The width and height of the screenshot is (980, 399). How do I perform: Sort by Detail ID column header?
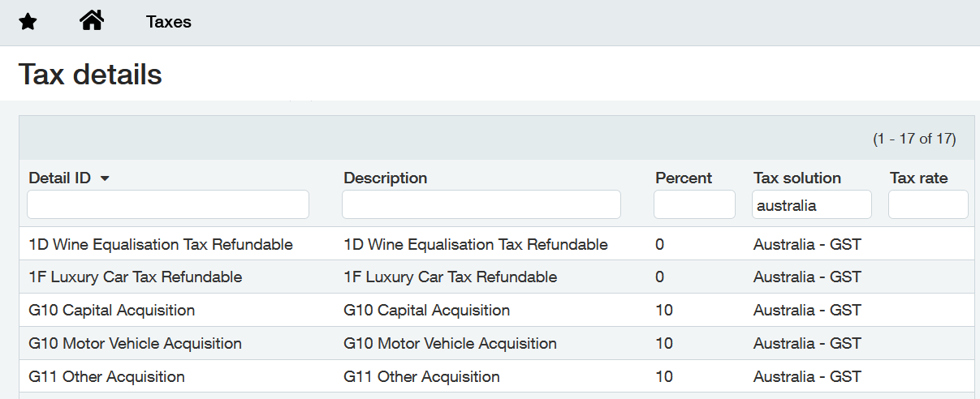pyautogui.click(x=59, y=178)
